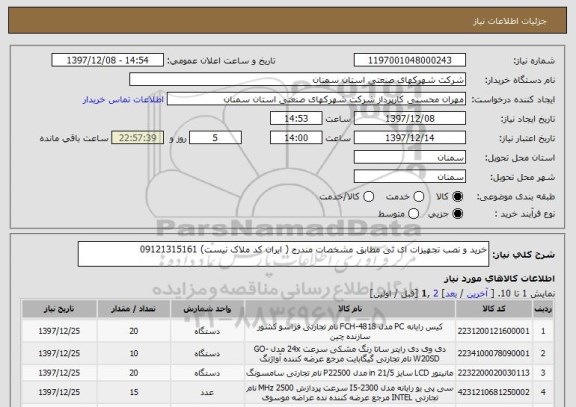Click the validity date field 1397/12/14
This screenshot has width=576, height=407.
pos(410,137)
